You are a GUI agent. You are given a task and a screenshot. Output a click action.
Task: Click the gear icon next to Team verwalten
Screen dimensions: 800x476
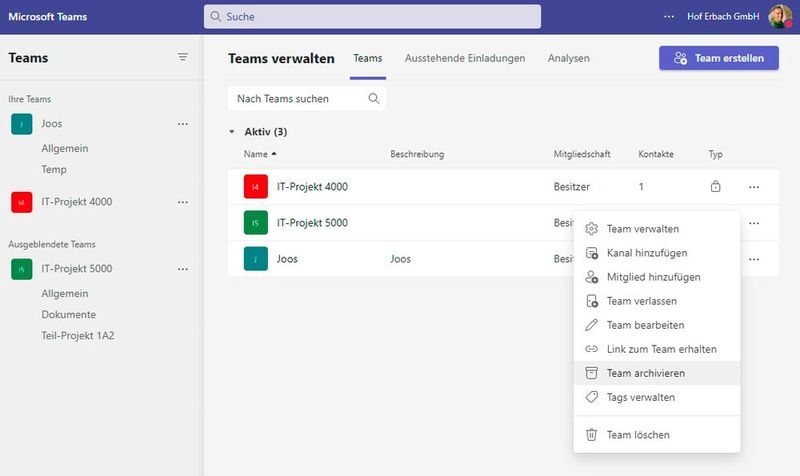[591, 229]
